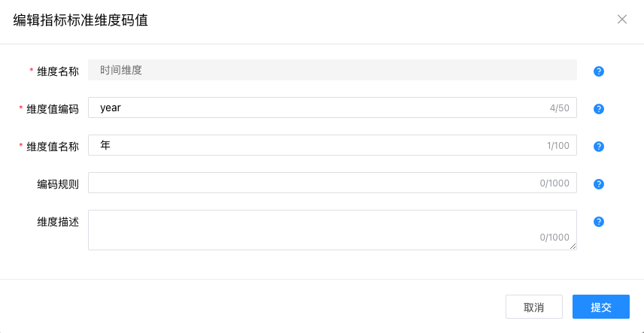Image resolution: width=644 pixels, height=333 pixels.
Task: Click the 维度值名称 field label
Action: pyautogui.click(x=53, y=147)
